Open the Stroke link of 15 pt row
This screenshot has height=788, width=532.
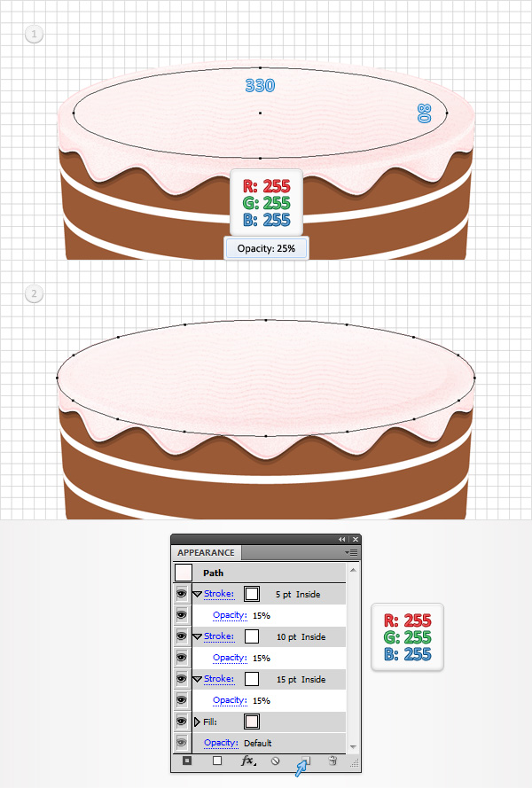click(219, 679)
